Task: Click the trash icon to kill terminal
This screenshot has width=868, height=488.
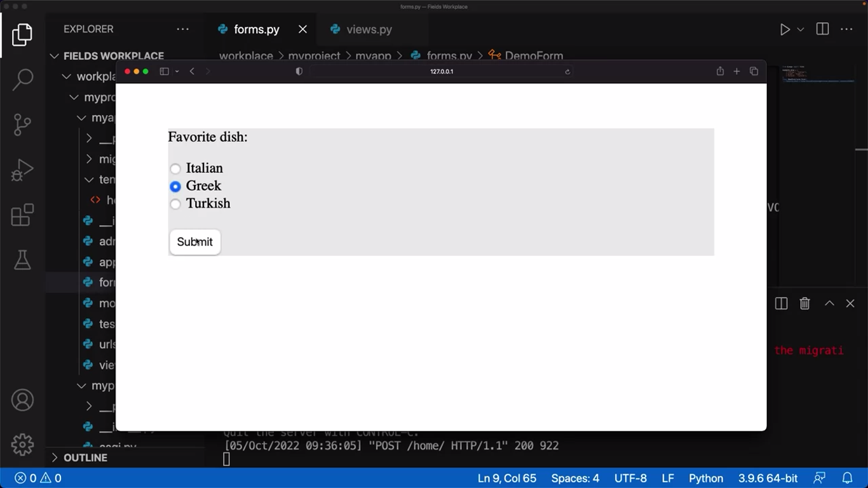Action: point(804,304)
